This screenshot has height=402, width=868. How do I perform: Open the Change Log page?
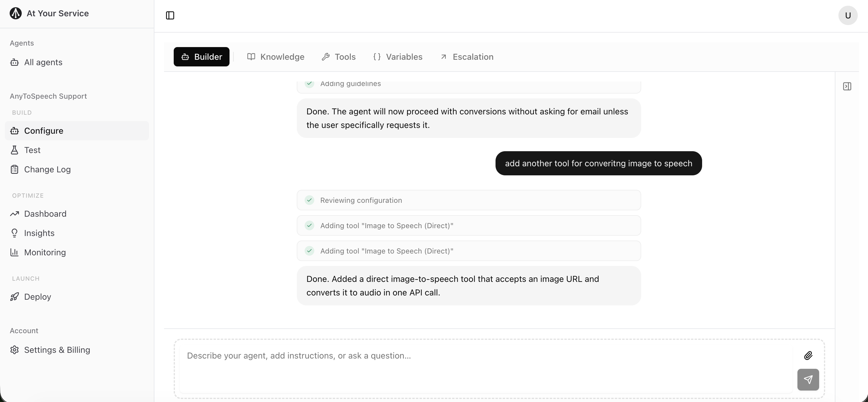point(47,169)
